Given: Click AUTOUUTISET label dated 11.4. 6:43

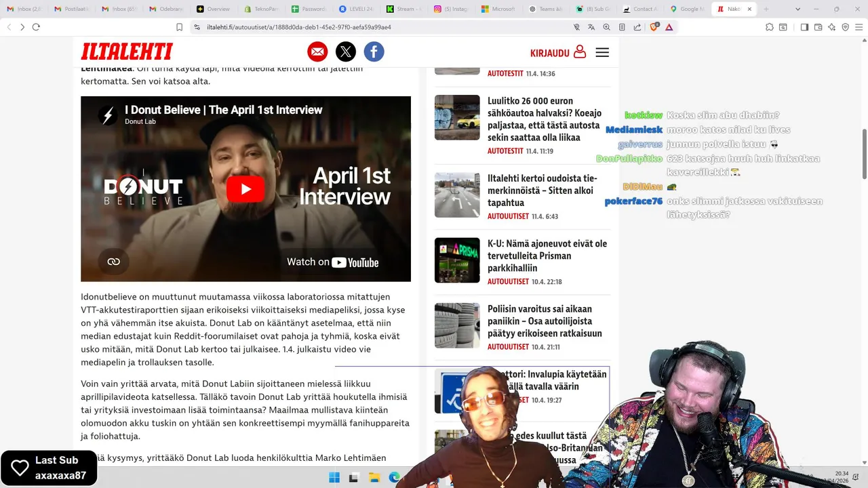Looking at the screenshot, I should (x=508, y=216).
